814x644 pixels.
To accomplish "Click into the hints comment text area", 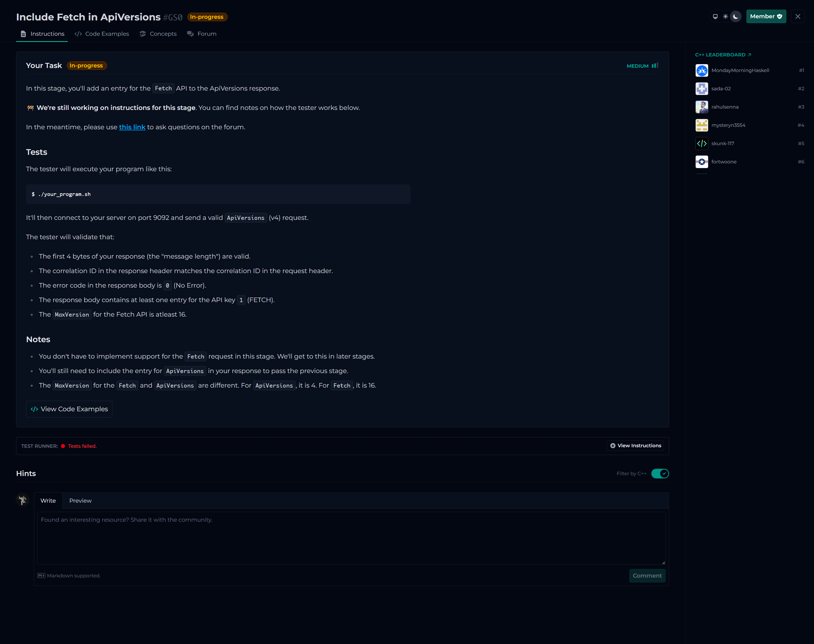I will tap(351, 538).
